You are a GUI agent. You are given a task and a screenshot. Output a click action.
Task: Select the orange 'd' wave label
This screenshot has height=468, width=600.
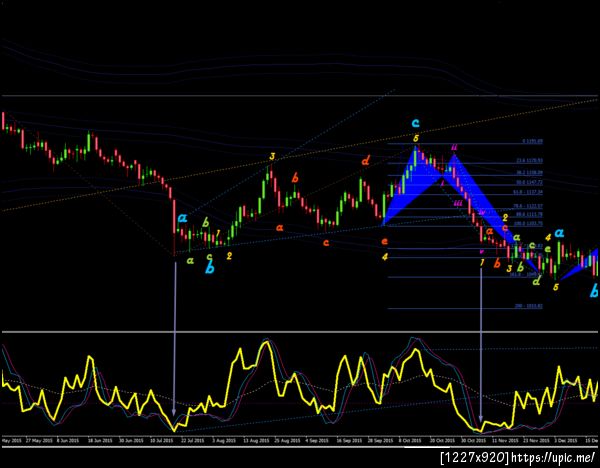(365, 161)
